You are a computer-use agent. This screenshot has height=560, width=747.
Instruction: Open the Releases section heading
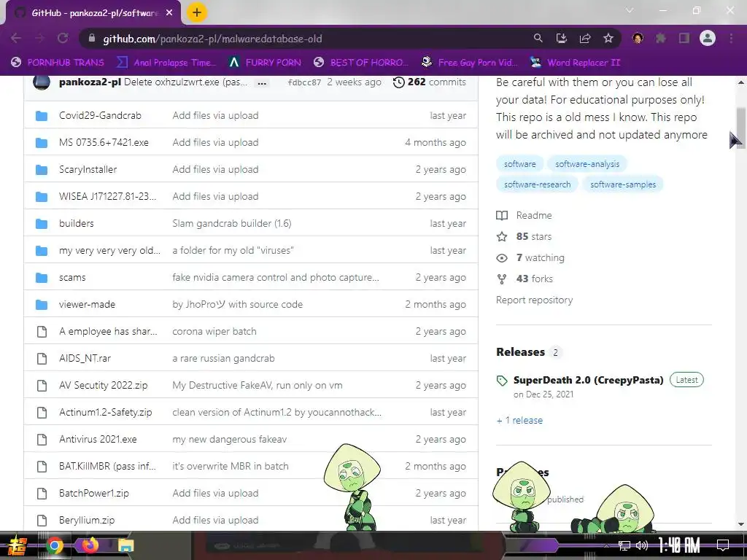point(520,352)
